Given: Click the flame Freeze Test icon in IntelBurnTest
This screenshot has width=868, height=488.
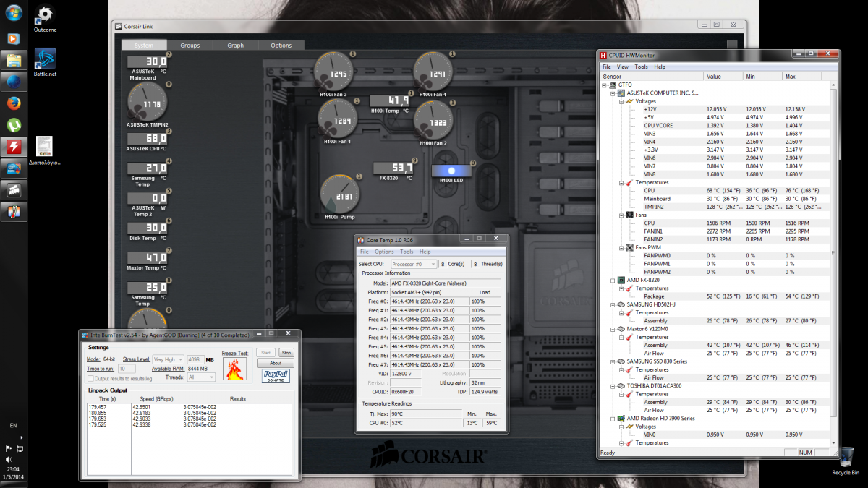Looking at the screenshot, I should click(234, 370).
